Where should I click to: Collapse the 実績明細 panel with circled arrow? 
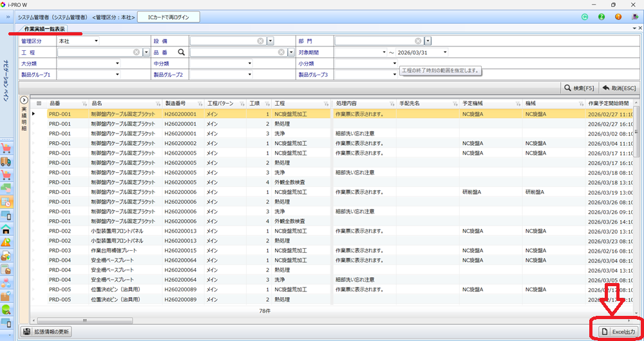pos(24,100)
